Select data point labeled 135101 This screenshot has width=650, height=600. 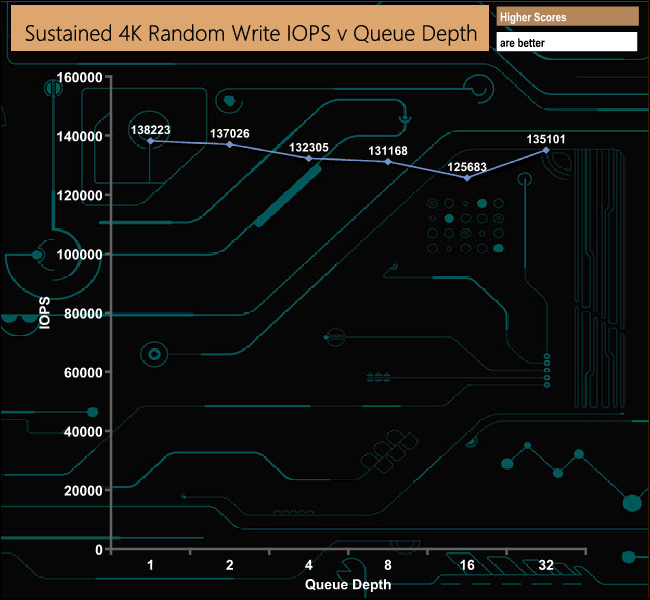pos(546,150)
